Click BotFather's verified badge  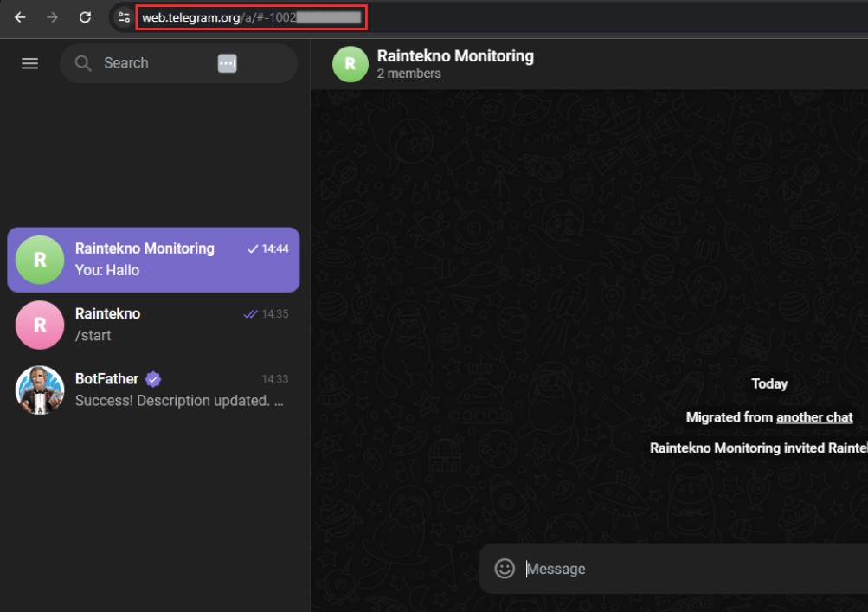[153, 379]
